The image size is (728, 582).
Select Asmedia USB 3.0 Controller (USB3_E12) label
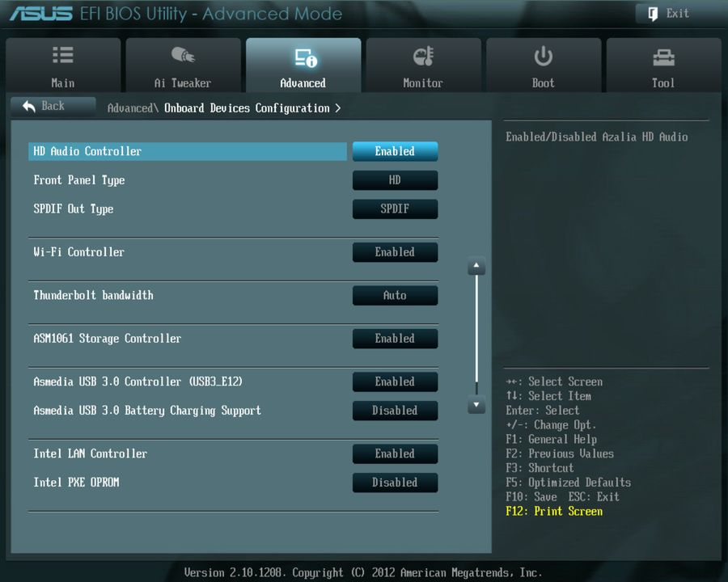138,382
